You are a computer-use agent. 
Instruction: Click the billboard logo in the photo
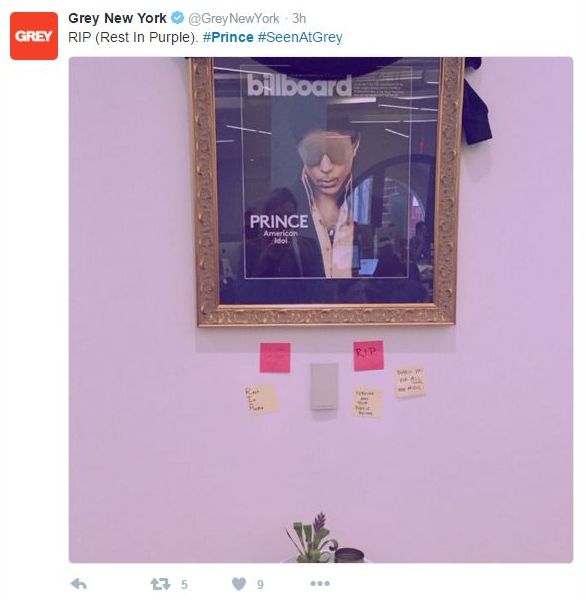click(299, 86)
